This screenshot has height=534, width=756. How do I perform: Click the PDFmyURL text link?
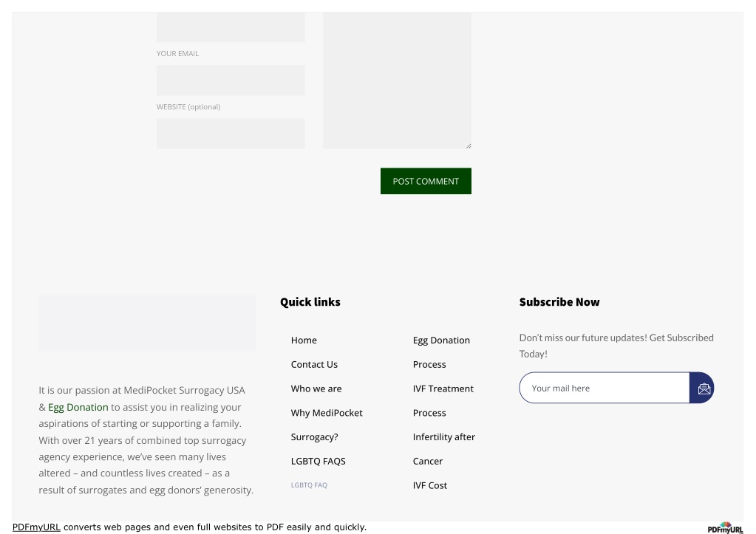pos(36,527)
